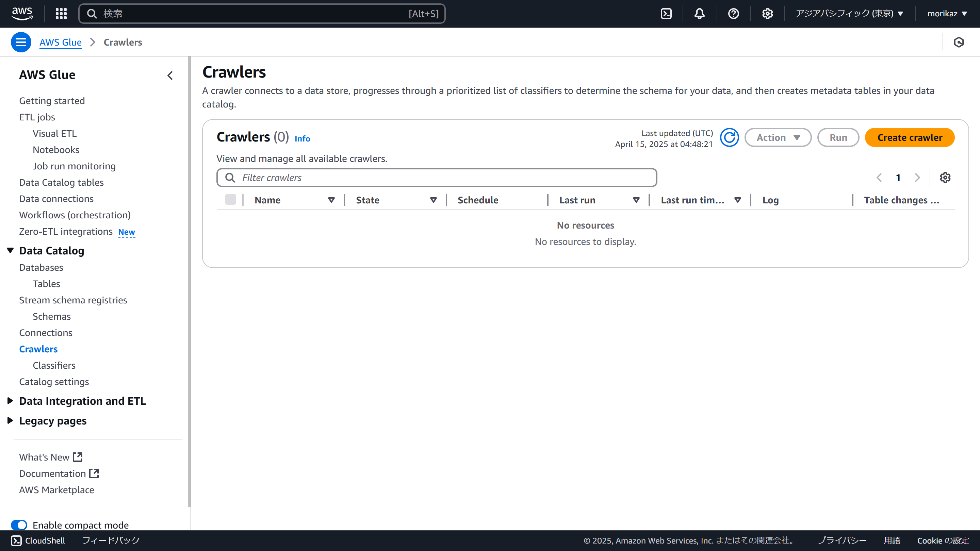This screenshot has height=551, width=980.
Task: Open the help question mark menu
Action: click(x=733, y=14)
